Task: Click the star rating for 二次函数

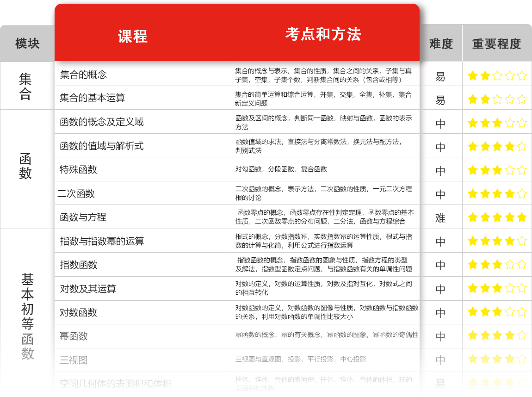Action: coord(497,193)
